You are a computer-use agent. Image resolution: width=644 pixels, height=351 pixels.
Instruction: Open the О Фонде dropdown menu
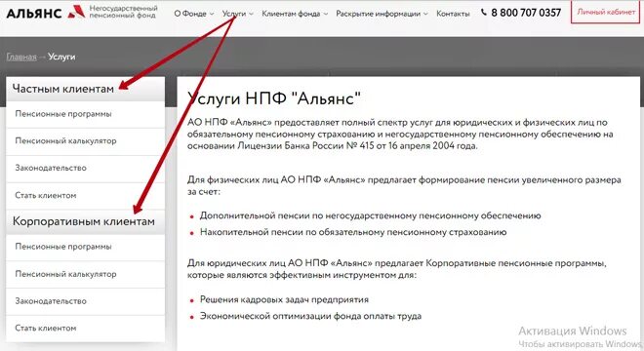(193, 14)
